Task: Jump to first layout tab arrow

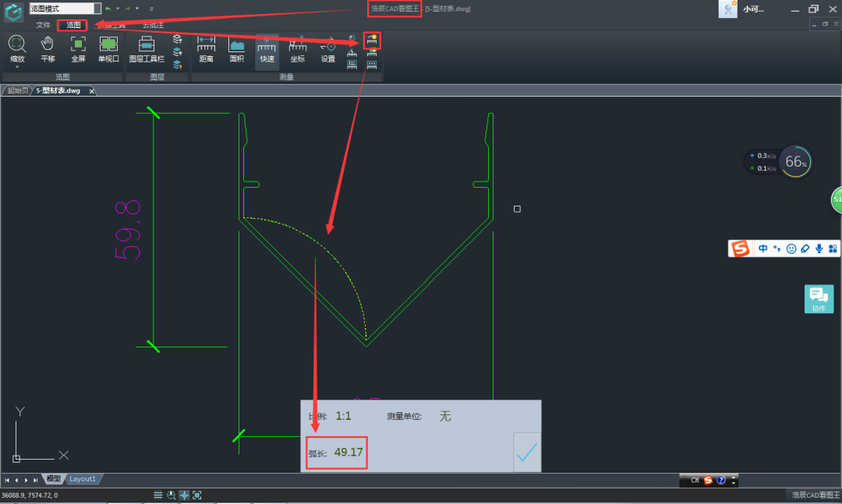Action: pyautogui.click(x=7, y=480)
